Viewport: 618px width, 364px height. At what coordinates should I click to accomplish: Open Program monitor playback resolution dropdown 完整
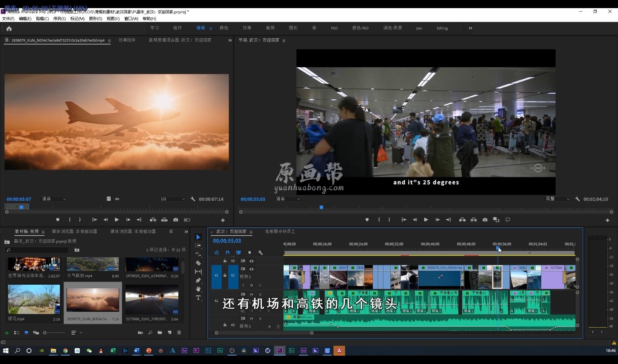click(557, 199)
